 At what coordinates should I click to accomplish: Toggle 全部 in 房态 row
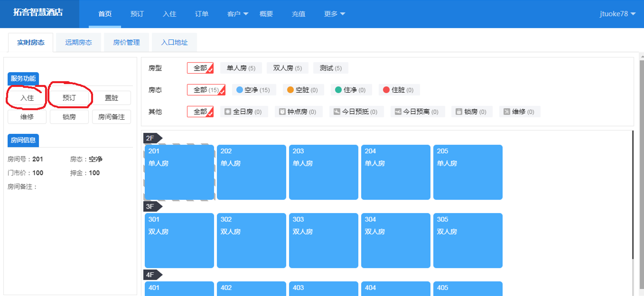pos(206,90)
